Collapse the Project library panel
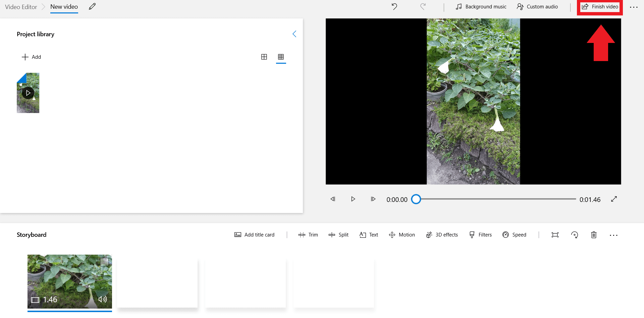Viewport: 644px width, 318px height. [x=294, y=34]
